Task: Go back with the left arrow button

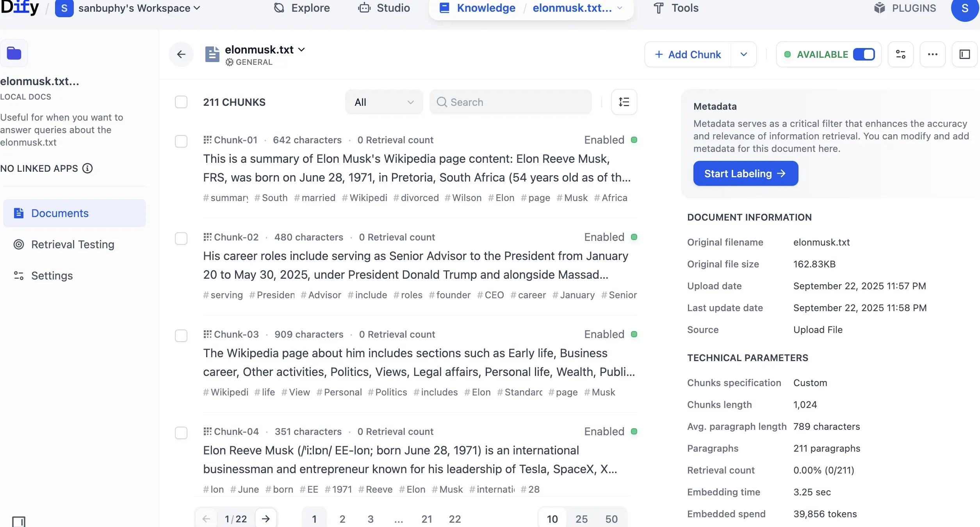Action: coord(181,54)
